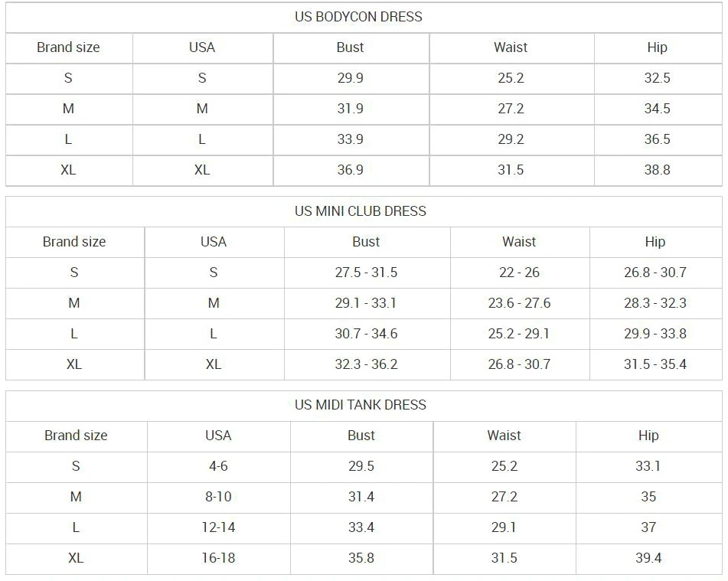Click the 30.7 - 34.6 bust range cell
Viewport: 728px width, 581px height.
tap(366, 334)
